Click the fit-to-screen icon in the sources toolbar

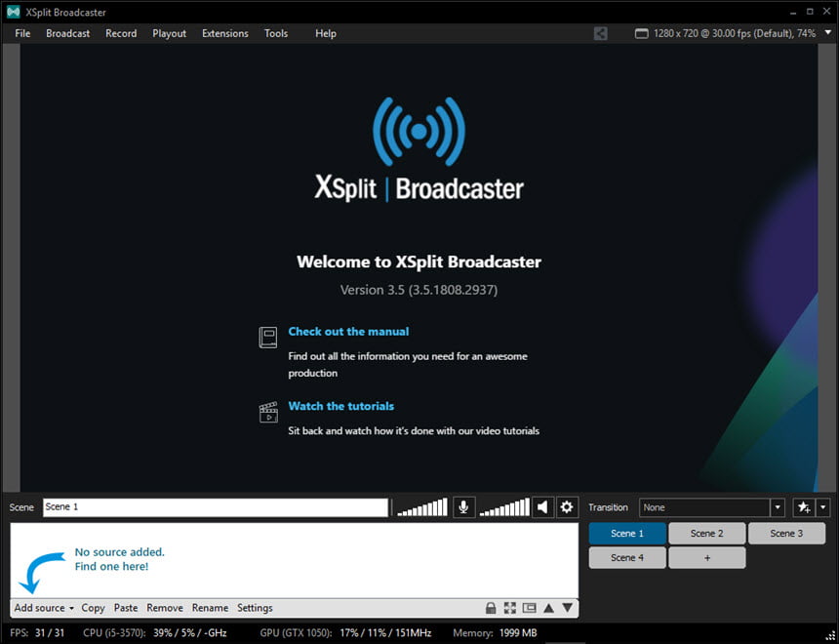point(510,608)
